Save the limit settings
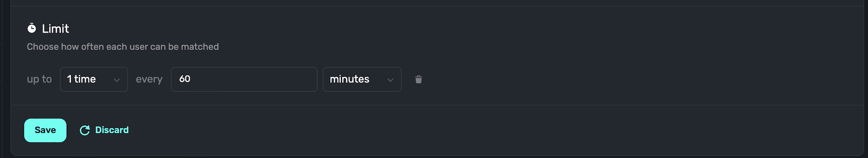Image resolution: width=868 pixels, height=158 pixels. 45,130
